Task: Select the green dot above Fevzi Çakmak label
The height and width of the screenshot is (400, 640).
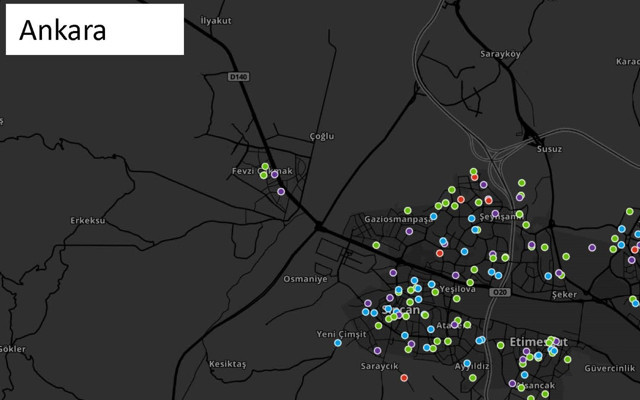Action: click(x=265, y=166)
